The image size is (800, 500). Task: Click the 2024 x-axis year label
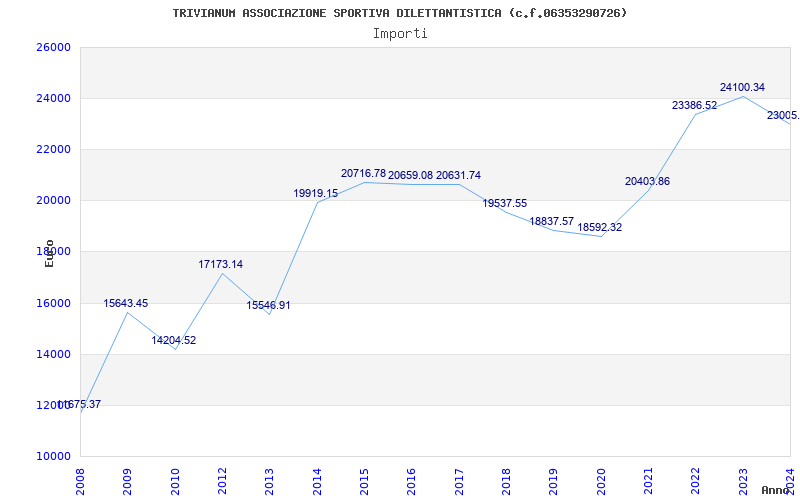[790, 481]
